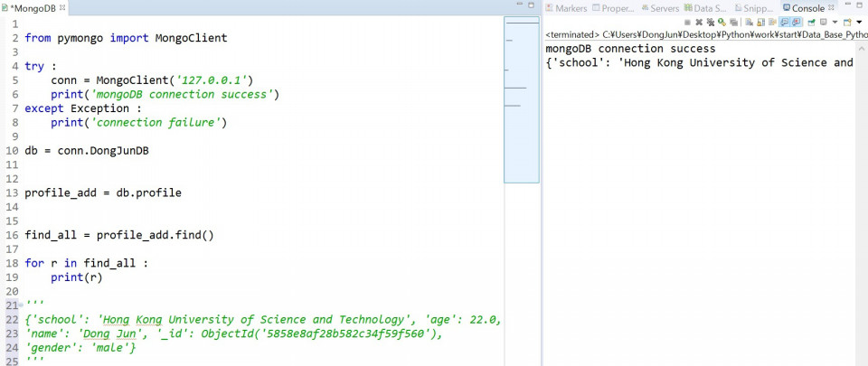Click line number 10 in the gutter
Image resolution: width=868 pixels, height=366 pixels.
(12, 151)
